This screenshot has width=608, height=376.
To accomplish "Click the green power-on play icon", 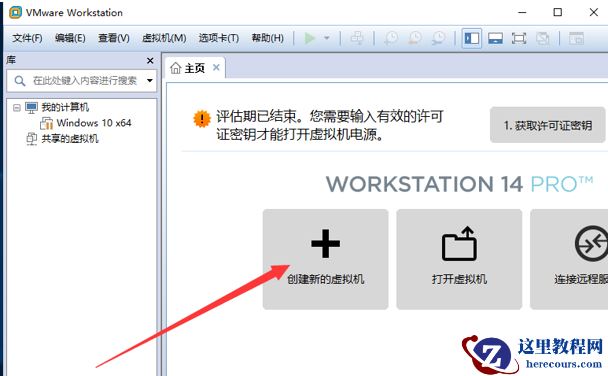I will tap(310, 38).
